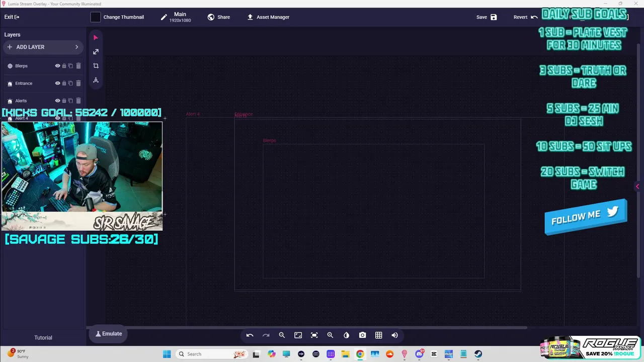Open the Share option

point(218,17)
